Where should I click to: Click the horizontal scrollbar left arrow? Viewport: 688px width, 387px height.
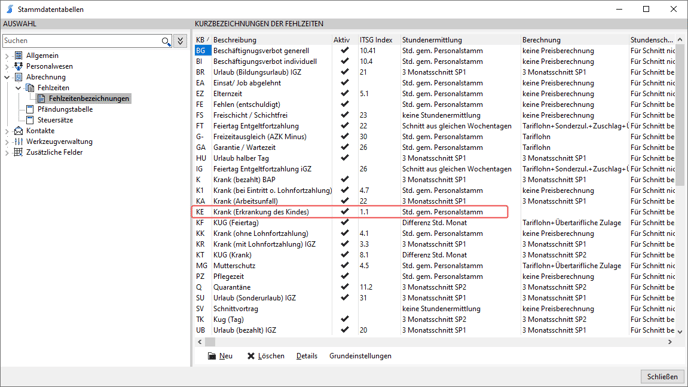pos(200,342)
